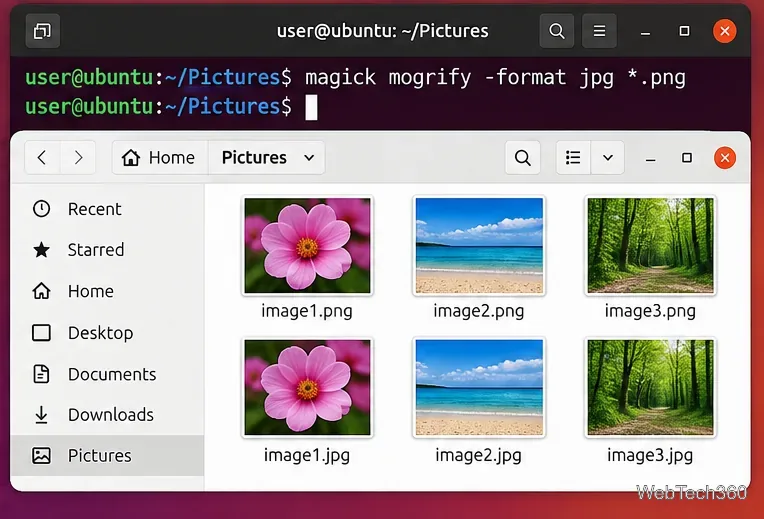764x519 pixels.
Task: Open Recent in the sidebar
Action: [107, 209]
